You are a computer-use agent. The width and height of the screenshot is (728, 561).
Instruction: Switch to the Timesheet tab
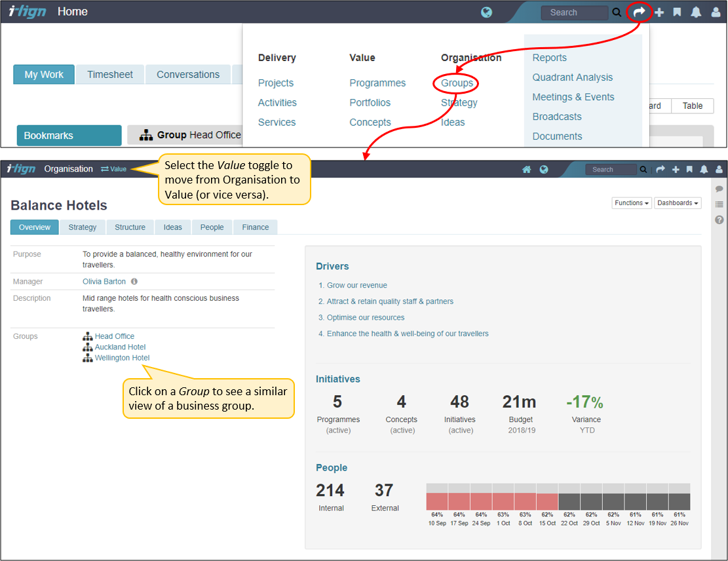coord(110,74)
